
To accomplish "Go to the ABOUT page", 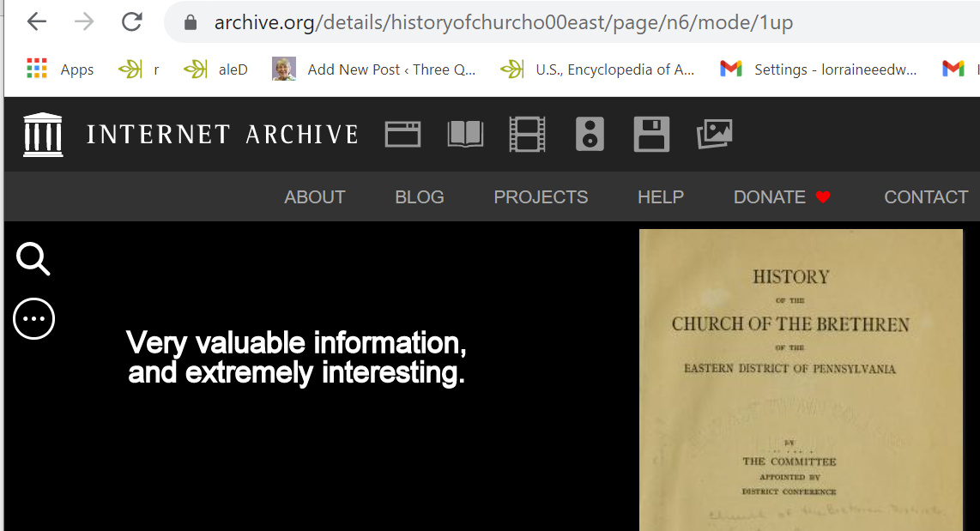I will (314, 197).
